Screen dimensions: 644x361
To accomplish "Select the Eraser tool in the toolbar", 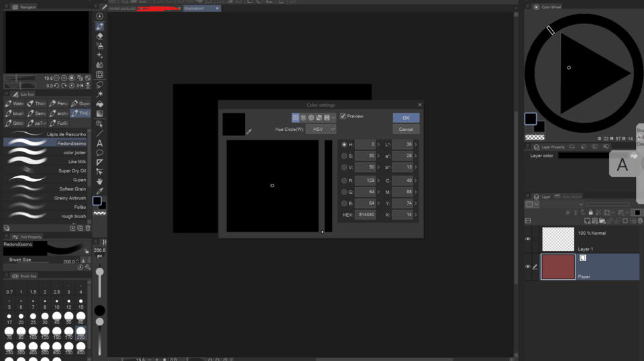I will coord(100,36).
